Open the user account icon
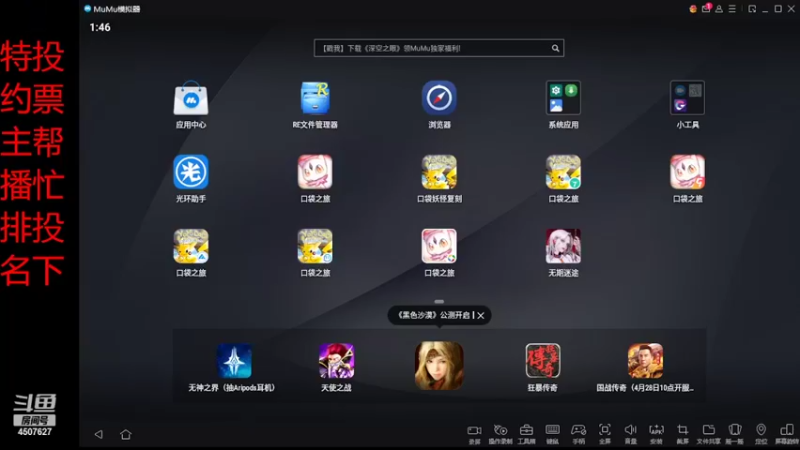Image resolution: width=800 pixels, height=450 pixels. (x=719, y=9)
